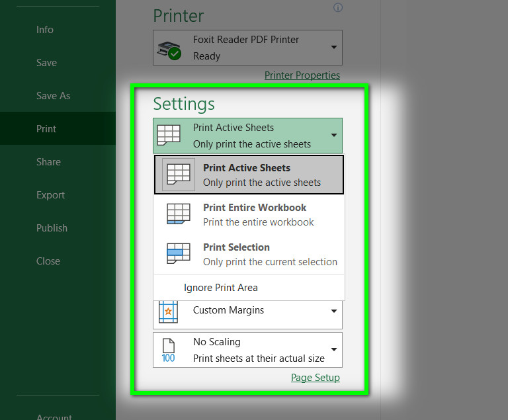508x420 pixels.
Task: Click the sheet icon in Settings dropdown header
Action: (x=168, y=136)
